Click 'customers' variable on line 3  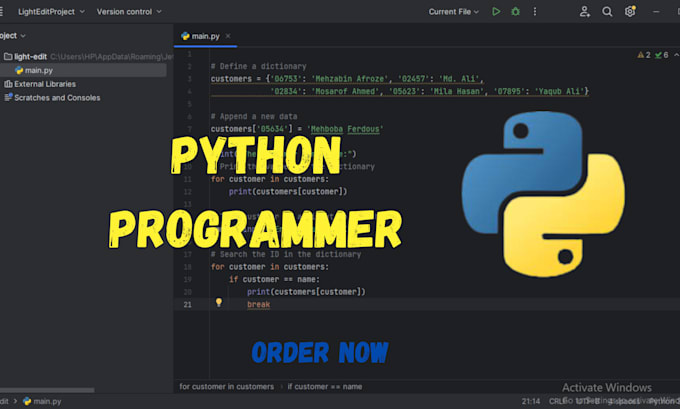coord(231,79)
